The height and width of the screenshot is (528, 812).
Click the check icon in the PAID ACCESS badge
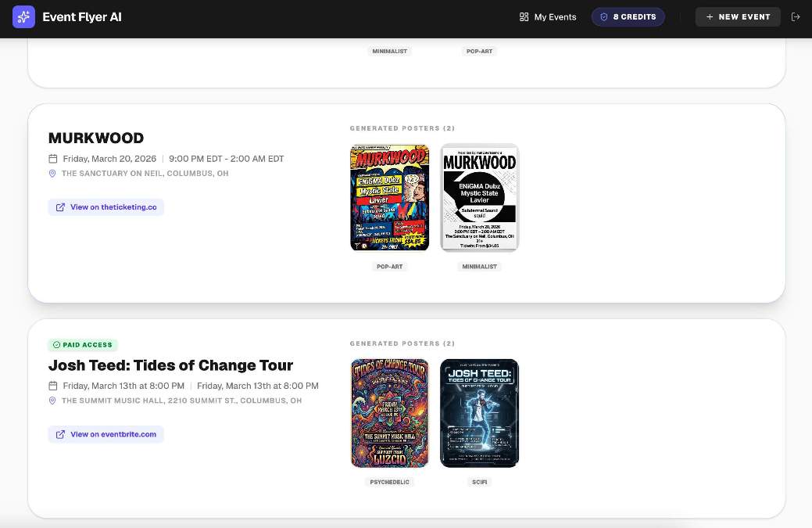(56, 344)
